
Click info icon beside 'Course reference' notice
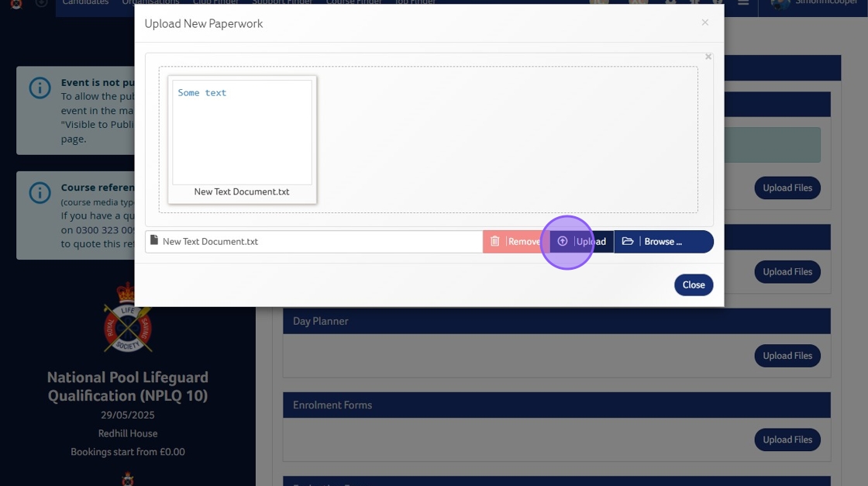[x=40, y=193]
